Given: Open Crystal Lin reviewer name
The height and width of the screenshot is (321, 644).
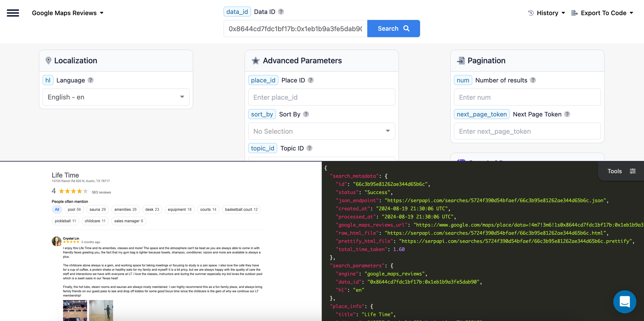Looking at the screenshot, I should 71,238.
